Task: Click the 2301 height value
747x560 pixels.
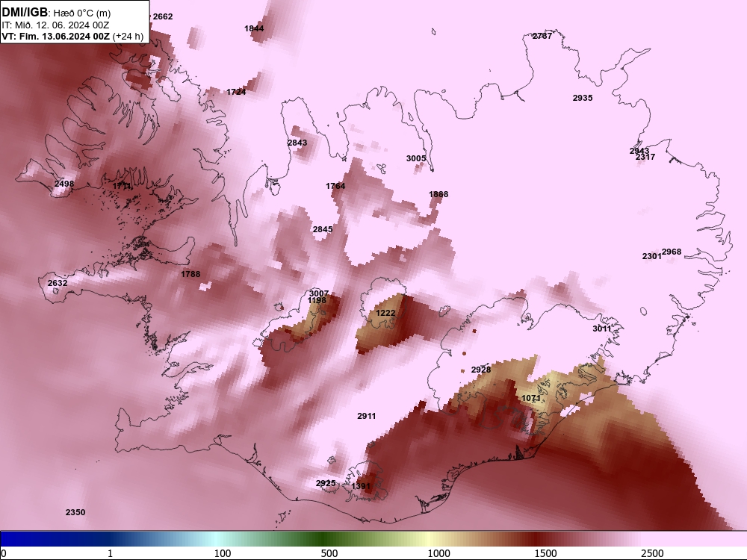Action: 651,257
